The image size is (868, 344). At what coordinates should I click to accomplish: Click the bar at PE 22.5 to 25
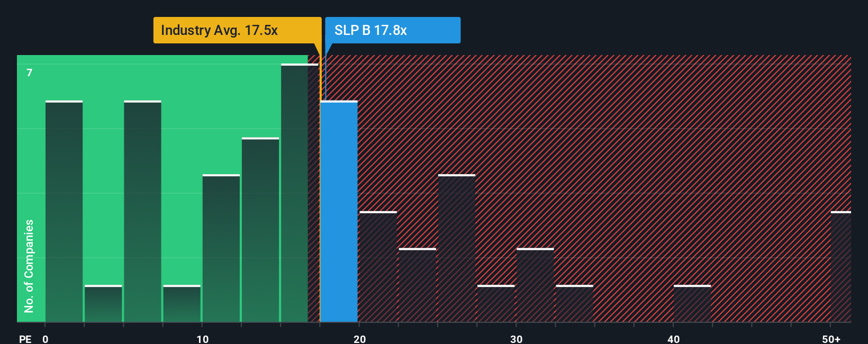[x=418, y=285]
